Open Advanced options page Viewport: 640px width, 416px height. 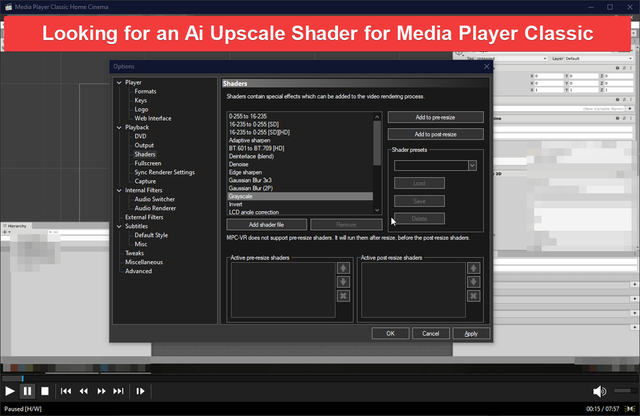coord(138,271)
